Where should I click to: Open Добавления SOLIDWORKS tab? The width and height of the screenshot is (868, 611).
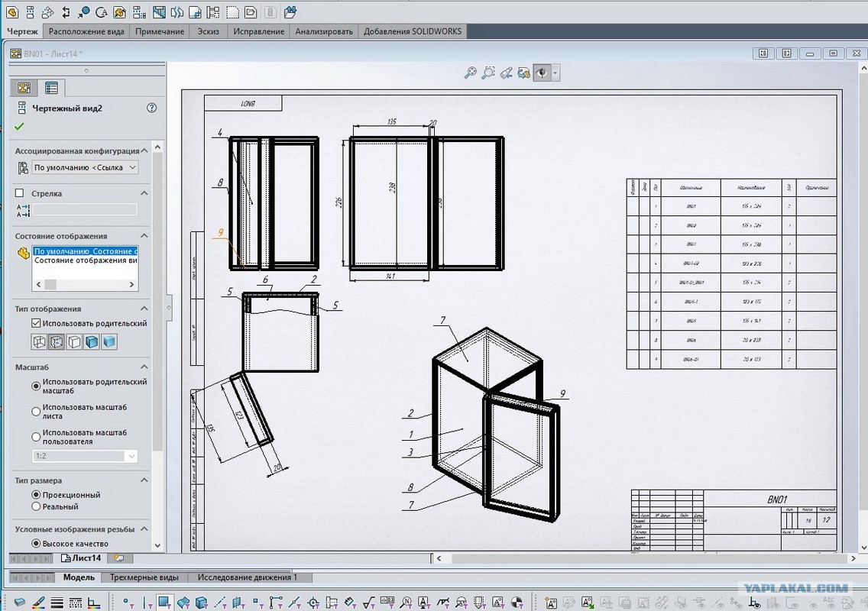point(413,31)
